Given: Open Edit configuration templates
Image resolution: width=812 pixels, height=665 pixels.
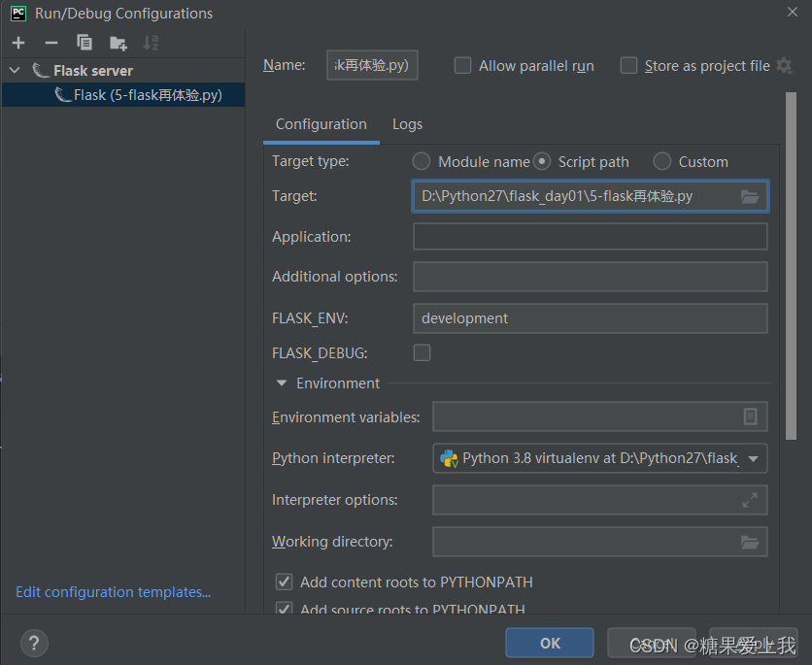Looking at the screenshot, I should pos(113,591).
